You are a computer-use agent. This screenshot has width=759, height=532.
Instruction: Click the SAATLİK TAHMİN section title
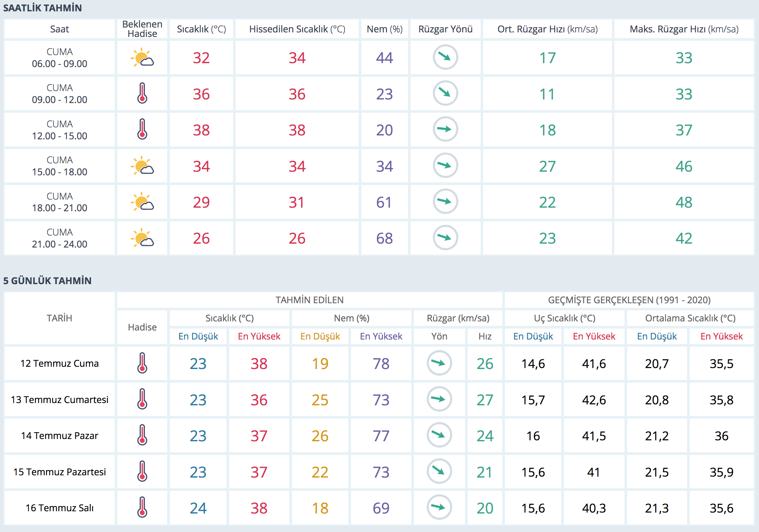click(x=42, y=8)
